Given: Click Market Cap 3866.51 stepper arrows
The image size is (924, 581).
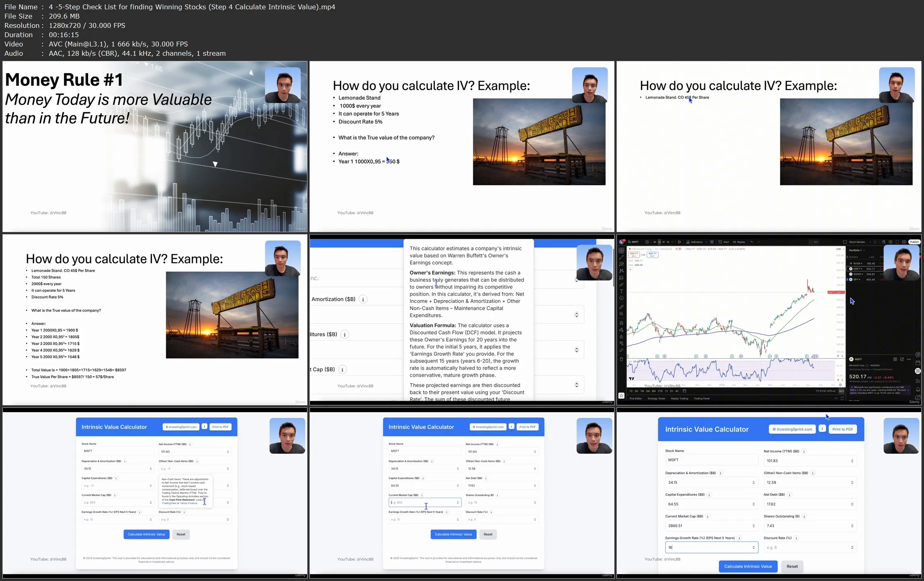Looking at the screenshot, I should tap(754, 526).
